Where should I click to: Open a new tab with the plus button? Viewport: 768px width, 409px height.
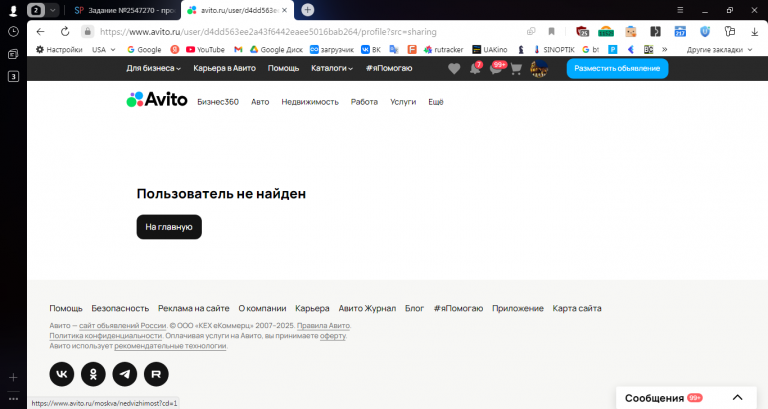click(x=308, y=10)
